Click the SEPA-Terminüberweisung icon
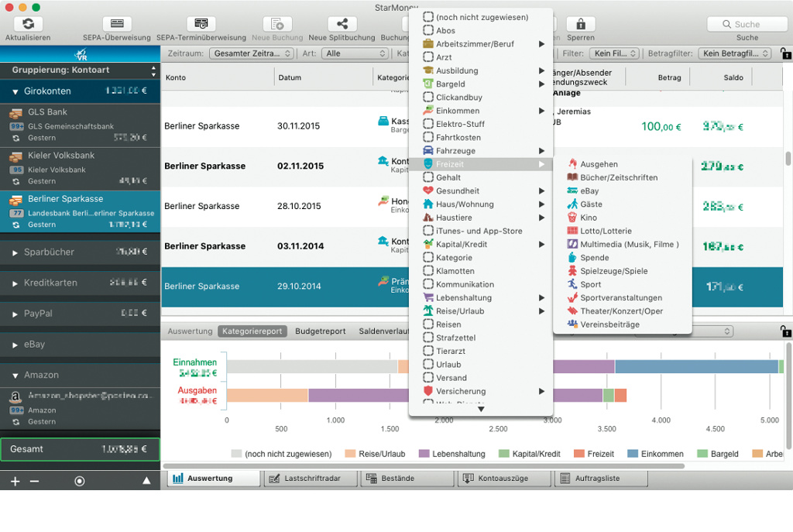This screenshot has height=532, width=793. pyautogui.click(x=201, y=24)
